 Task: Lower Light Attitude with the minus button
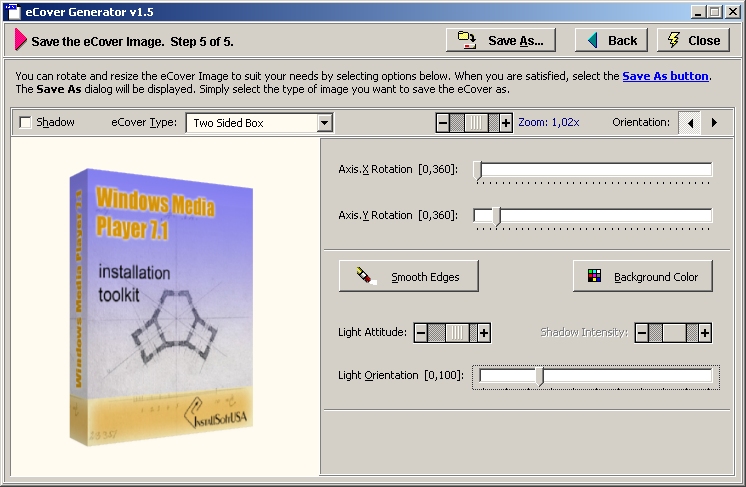coord(421,333)
